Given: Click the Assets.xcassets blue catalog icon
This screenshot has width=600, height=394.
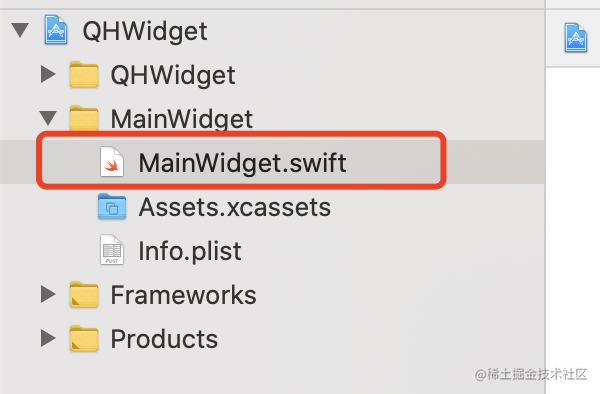Looking at the screenshot, I should pyautogui.click(x=112, y=206).
